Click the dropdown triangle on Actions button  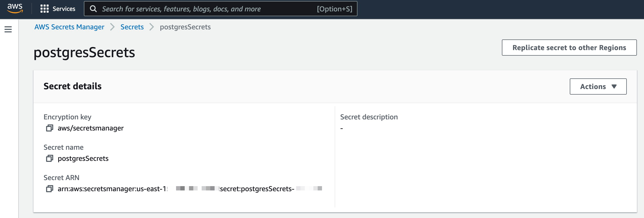pyautogui.click(x=614, y=86)
